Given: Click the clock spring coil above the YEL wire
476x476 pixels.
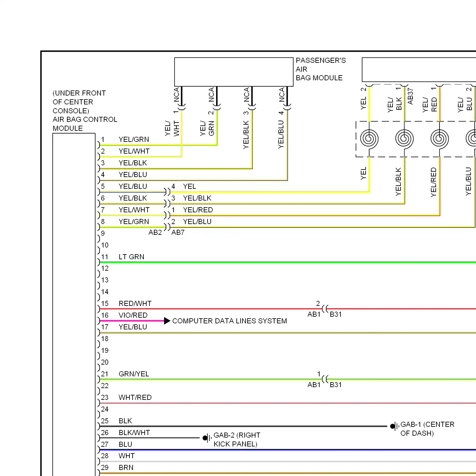Looking at the screenshot, I should tap(369, 139).
